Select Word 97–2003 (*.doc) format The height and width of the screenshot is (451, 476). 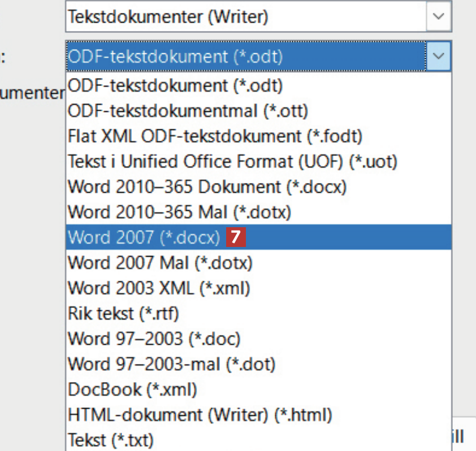click(154, 339)
